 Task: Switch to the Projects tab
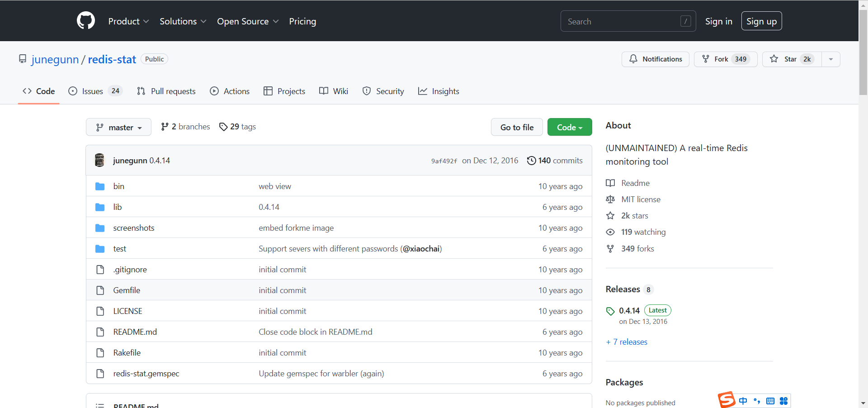click(284, 91)
